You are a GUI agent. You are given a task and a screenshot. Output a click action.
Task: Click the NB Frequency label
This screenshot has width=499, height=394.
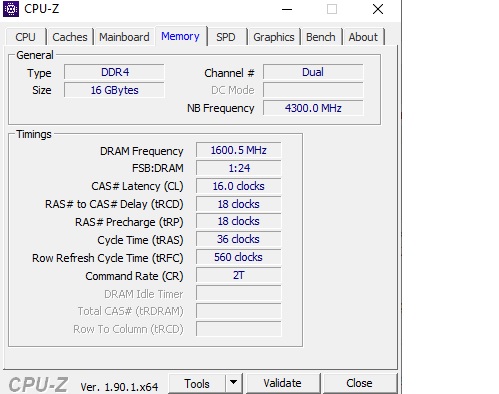coord(221,108)
